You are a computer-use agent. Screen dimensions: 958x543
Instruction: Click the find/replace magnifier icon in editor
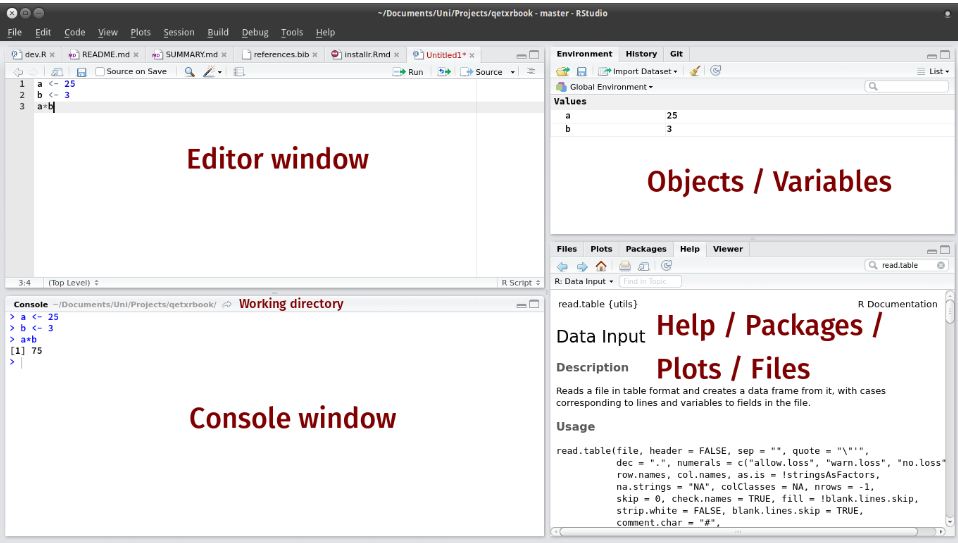click(189, 72)
